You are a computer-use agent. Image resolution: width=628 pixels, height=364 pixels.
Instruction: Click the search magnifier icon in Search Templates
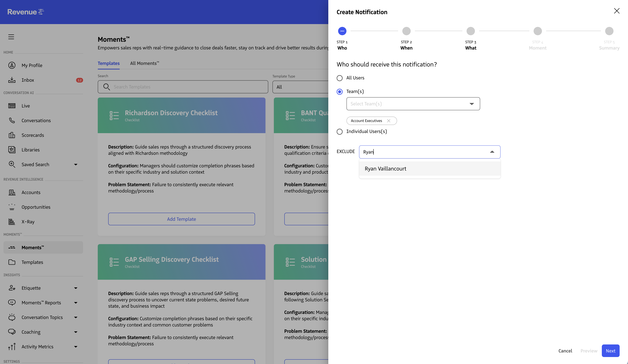(x=107, y=87)
